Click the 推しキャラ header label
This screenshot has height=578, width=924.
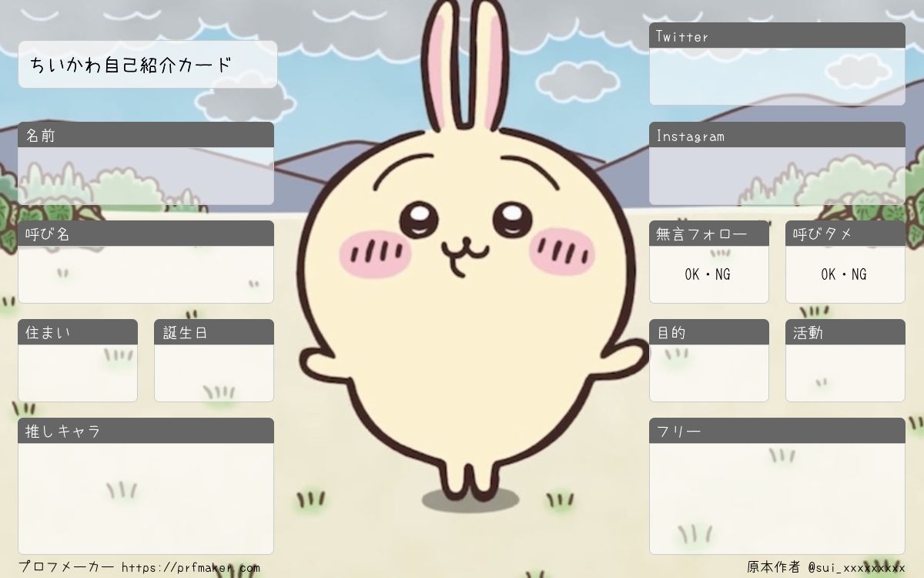pyautogui.click(x=146, y=431)
